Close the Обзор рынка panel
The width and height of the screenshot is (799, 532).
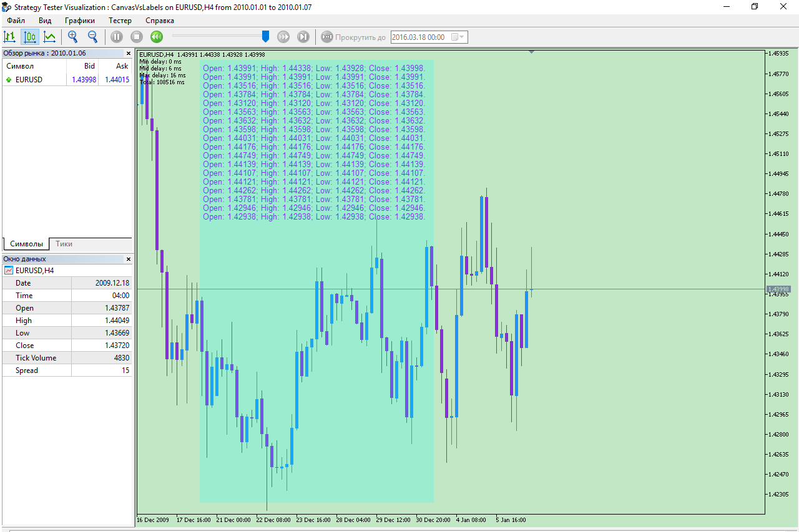coord(129,54)
